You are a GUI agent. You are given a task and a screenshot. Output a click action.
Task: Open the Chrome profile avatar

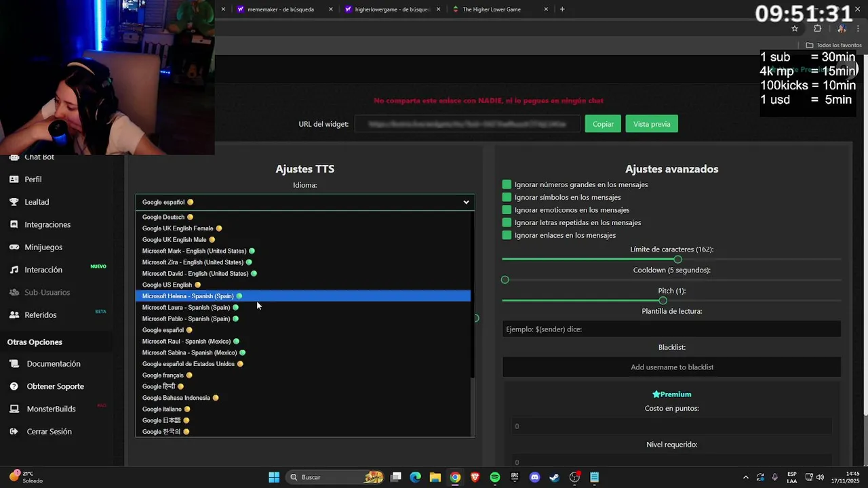point(841,28)
